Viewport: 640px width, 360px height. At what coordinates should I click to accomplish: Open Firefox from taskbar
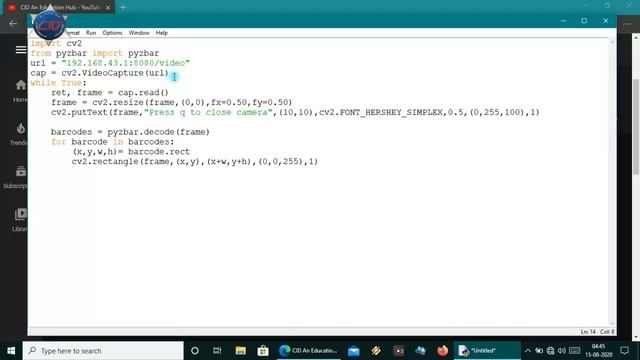[x=442, y=351]
